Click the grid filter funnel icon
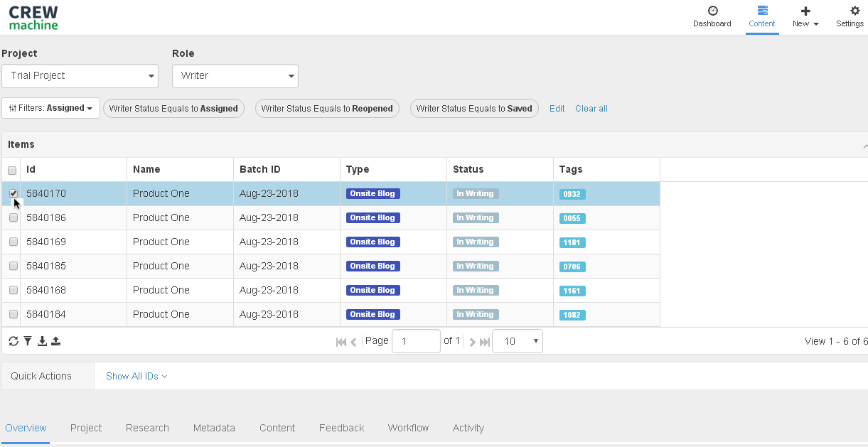868x447 pixels. point(28,341)
